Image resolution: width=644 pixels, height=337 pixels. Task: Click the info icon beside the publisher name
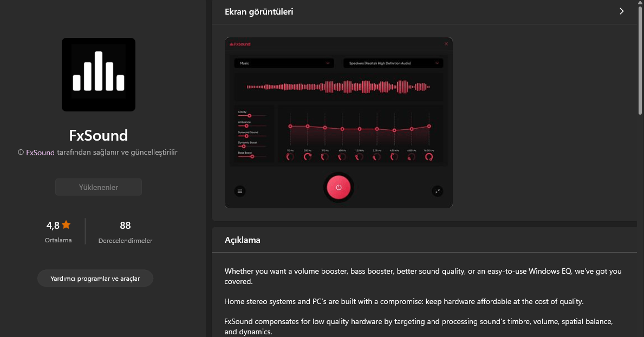pyautogui.click(x=21, y=152)
